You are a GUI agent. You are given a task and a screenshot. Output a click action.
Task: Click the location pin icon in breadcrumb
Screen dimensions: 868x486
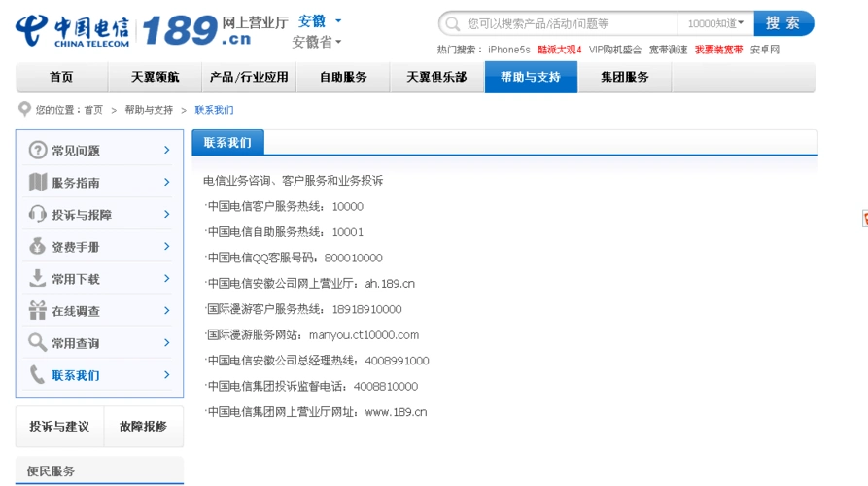tap(24, 109)
